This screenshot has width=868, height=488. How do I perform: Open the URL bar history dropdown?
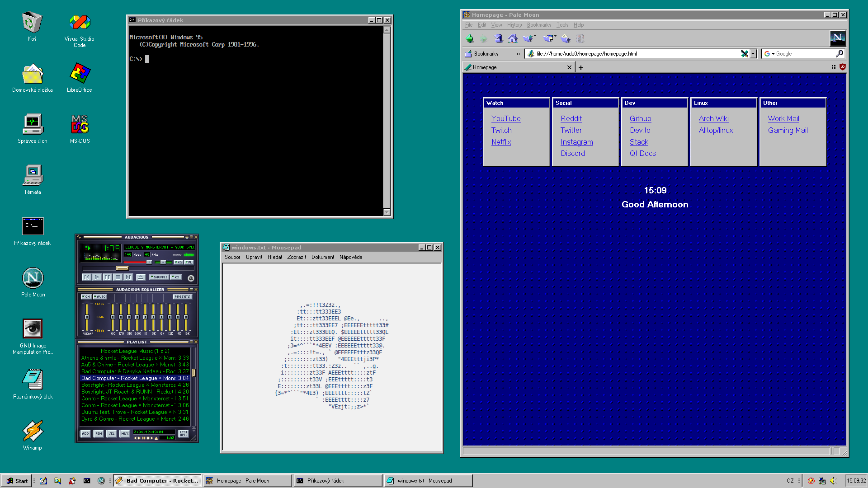pyautogui.click(x=753, y=54)
